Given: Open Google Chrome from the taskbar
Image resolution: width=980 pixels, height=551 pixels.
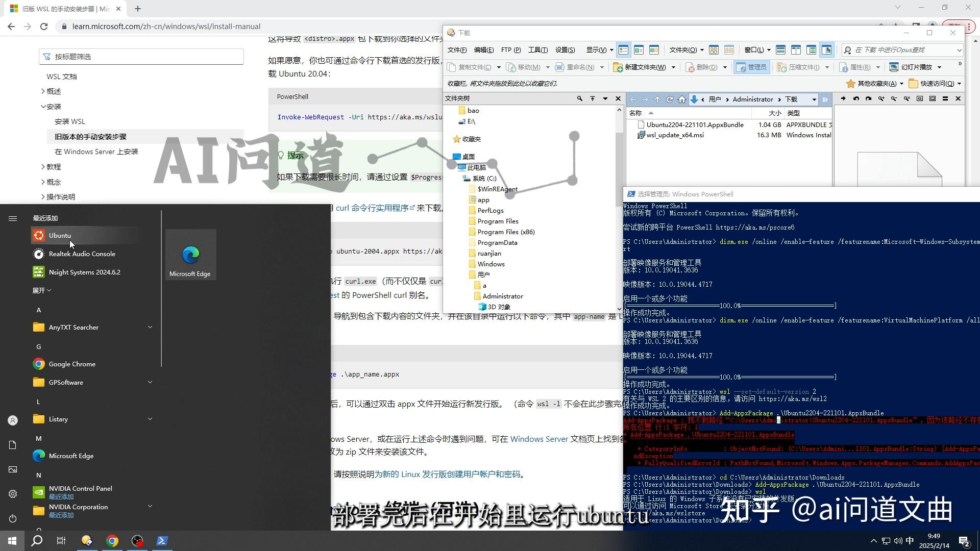Looking at the screenshot, I should click(x=112, y=540).
